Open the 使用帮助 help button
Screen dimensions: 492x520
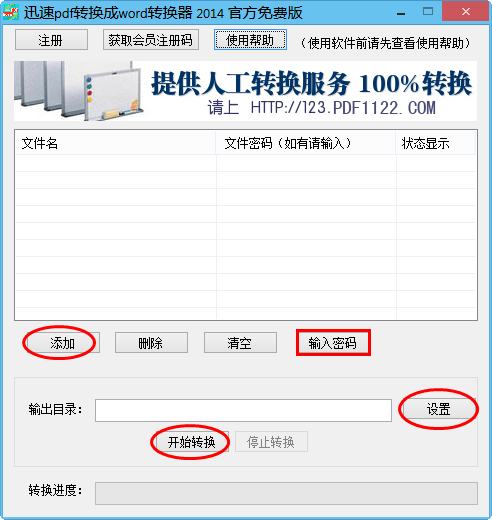[x=250, y=40]
